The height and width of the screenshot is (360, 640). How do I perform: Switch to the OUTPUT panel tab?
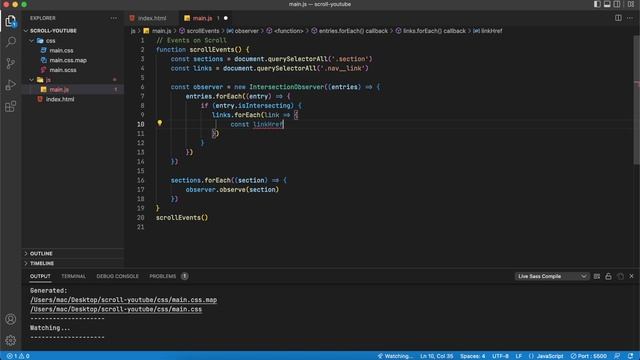40,276
